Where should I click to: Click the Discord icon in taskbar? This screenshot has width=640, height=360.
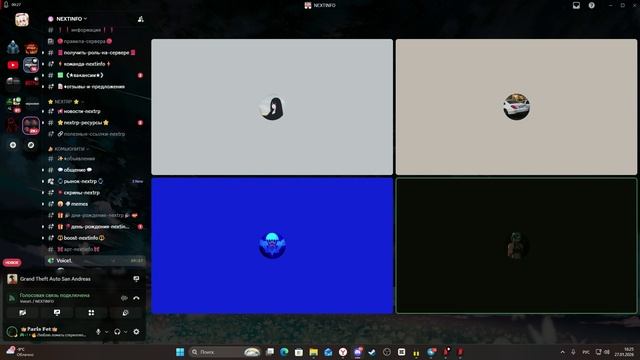click(358, 352)
